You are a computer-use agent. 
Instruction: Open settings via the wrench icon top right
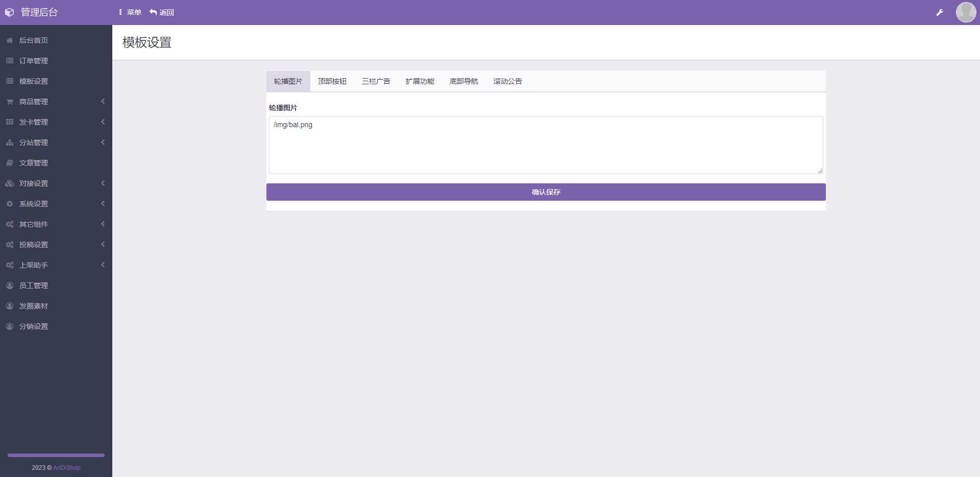(x=940, y=12)
